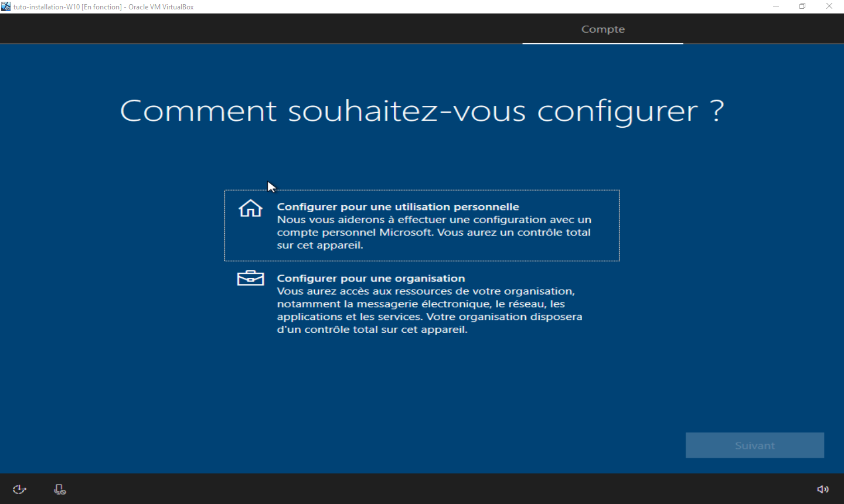Click the house icon for personal use
This screenshot has width=844, height=504.
(250, 208)
